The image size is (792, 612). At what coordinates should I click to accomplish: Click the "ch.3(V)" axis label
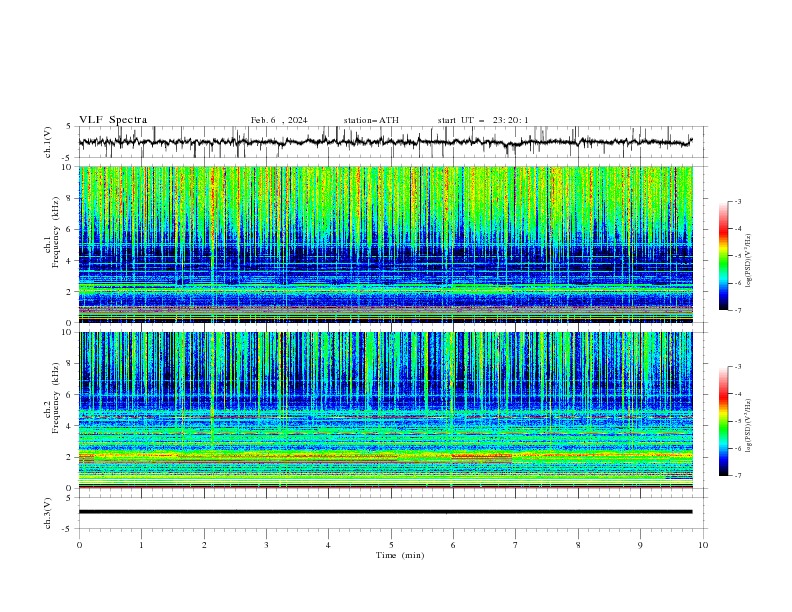(x=48, y=513)
